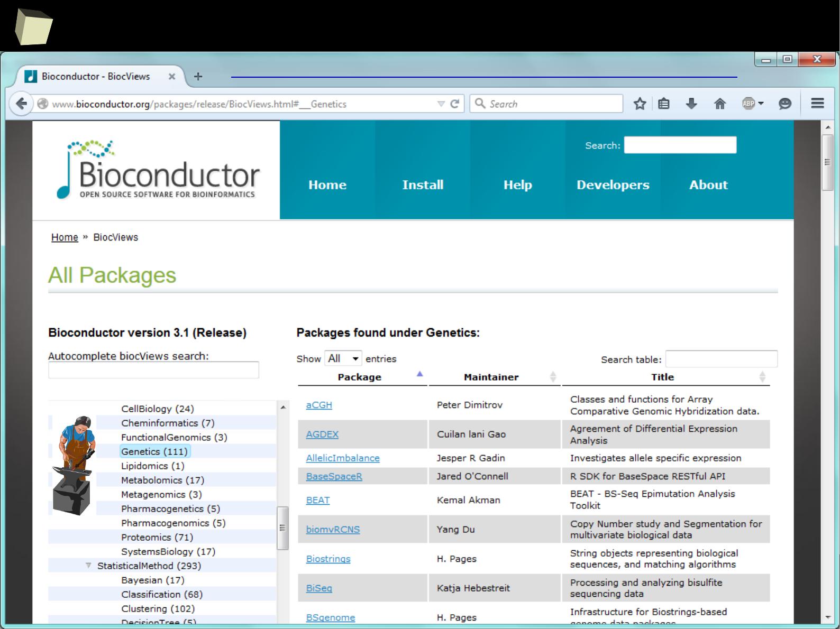The width and height of the screenshot is (840, 629).
Task: Click the site identity globe icon
Action: (x=43, y=104)
